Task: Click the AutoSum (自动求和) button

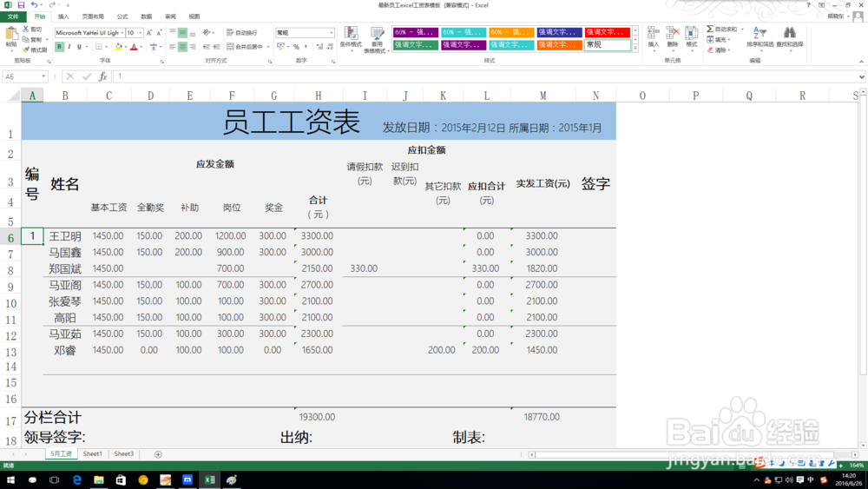Action: [x=723, y=29]
